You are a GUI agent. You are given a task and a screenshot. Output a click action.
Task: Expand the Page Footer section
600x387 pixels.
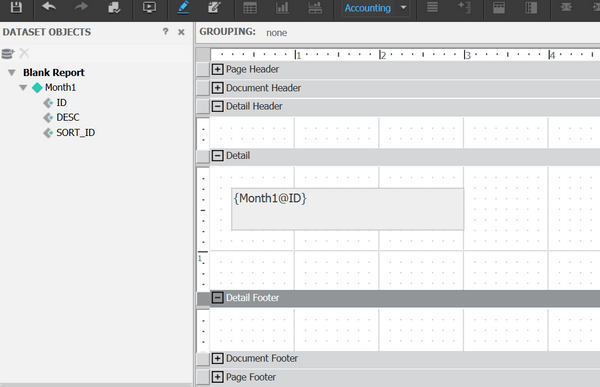tap(217, 377)
